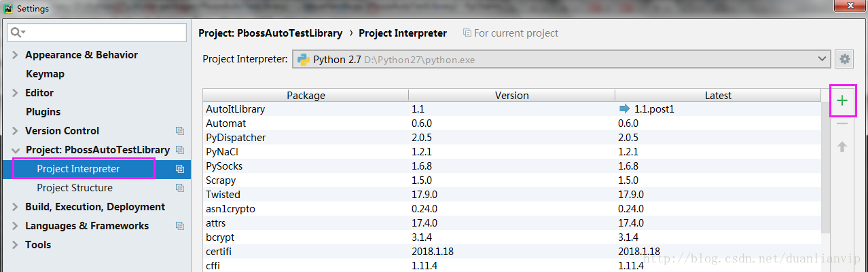Select the Plugins settings item
Image resolution: width=868 pixels, height=272 pixels.
(x=43, y=112)
